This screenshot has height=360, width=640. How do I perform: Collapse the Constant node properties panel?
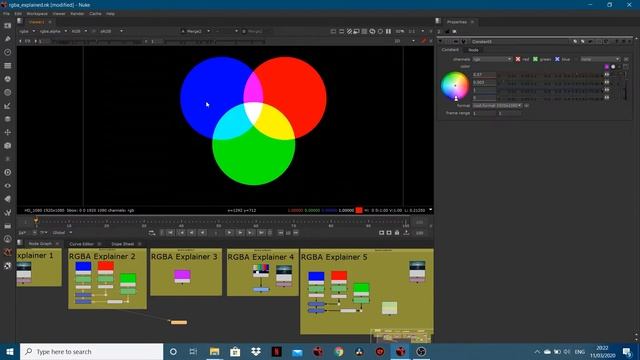tap(440, 41)
